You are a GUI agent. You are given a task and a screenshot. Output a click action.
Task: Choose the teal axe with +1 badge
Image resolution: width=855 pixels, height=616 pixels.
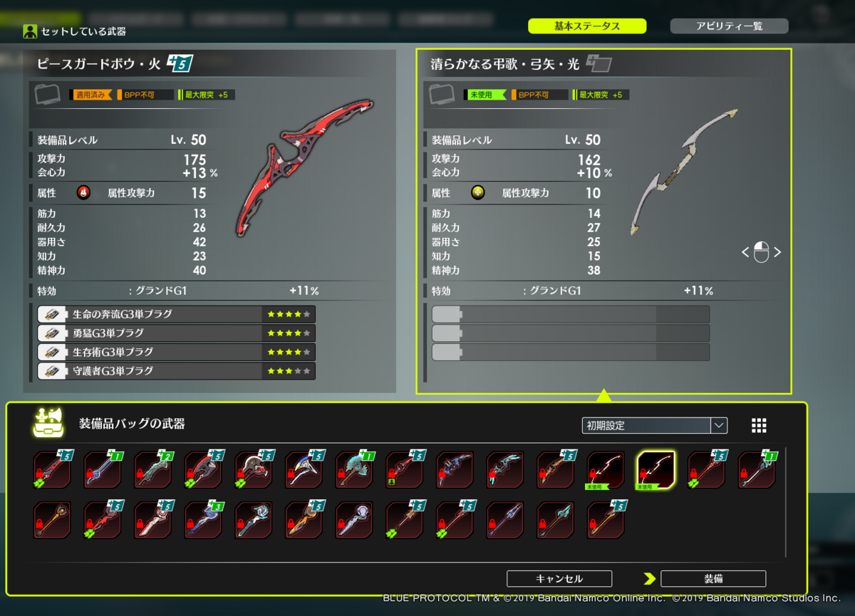[354, 470]
